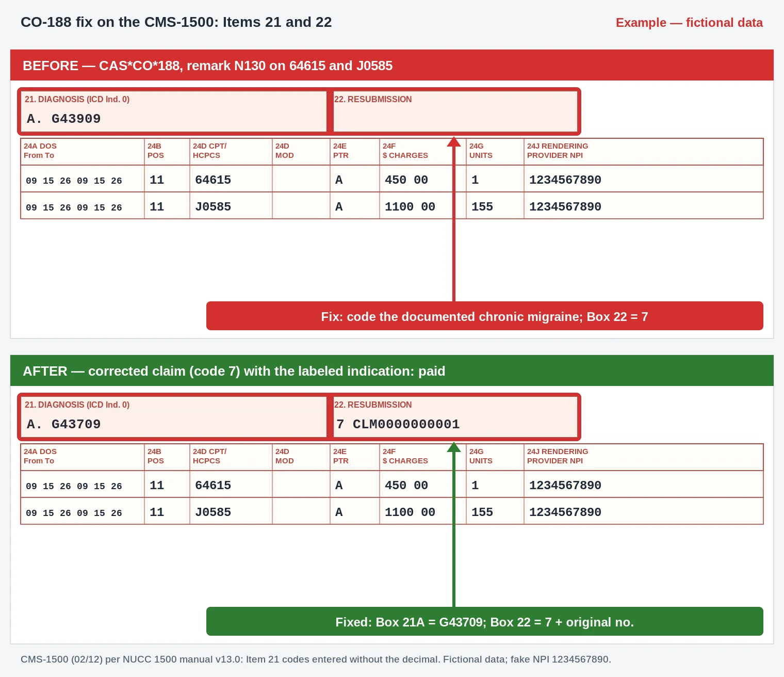Click the 22. RESUBMISSION label in AFTER panel
784x677 pixels.
pyautogui.click(x=373, y=405)
